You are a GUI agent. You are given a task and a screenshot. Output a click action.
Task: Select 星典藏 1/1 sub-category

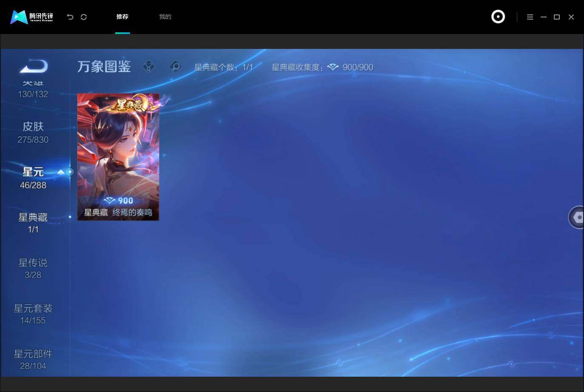pos(33,223)
